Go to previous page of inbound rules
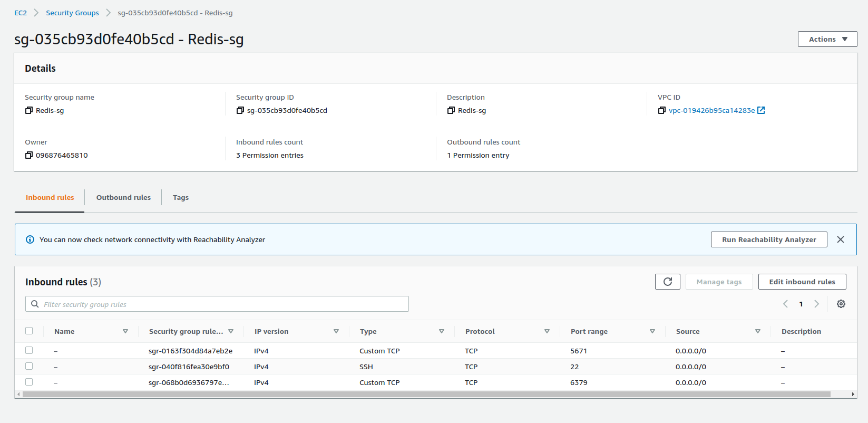 click(786, 304)
